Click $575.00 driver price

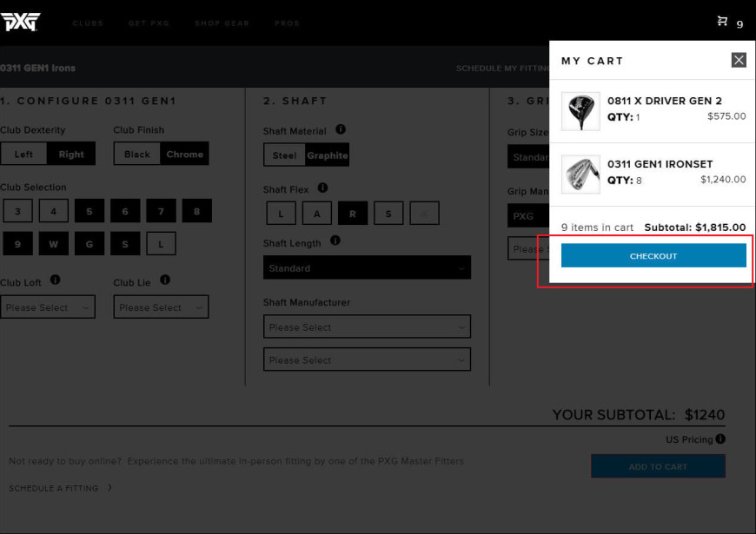pos(726,116)
